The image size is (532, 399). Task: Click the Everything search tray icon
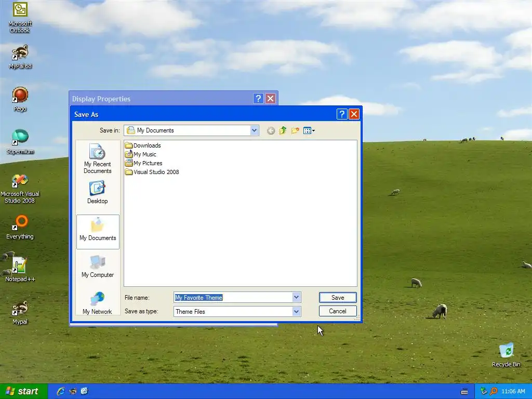(494, 391)
